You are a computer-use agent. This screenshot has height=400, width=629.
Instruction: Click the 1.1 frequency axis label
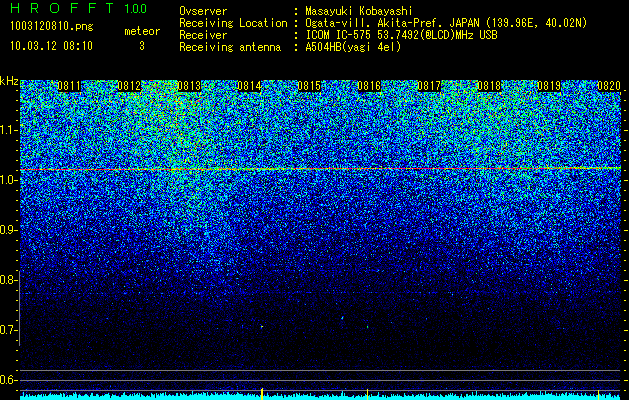[8, 130]
